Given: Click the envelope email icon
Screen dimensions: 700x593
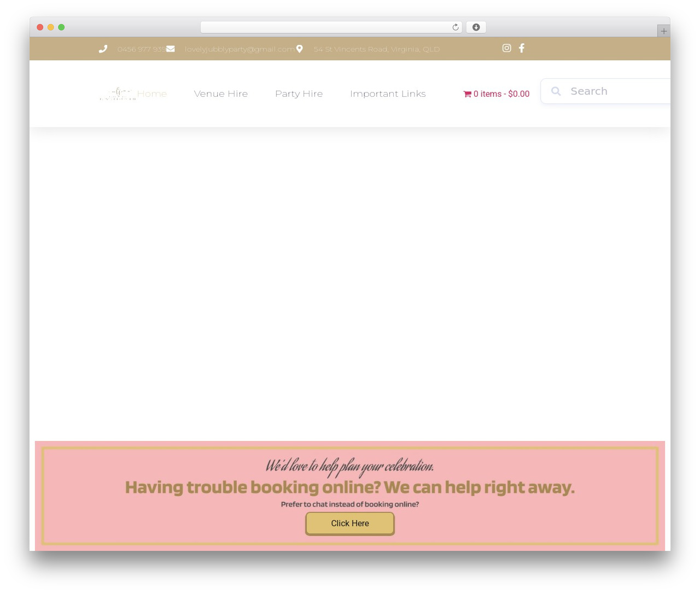Looking at the screenshot, I should 171,49.
